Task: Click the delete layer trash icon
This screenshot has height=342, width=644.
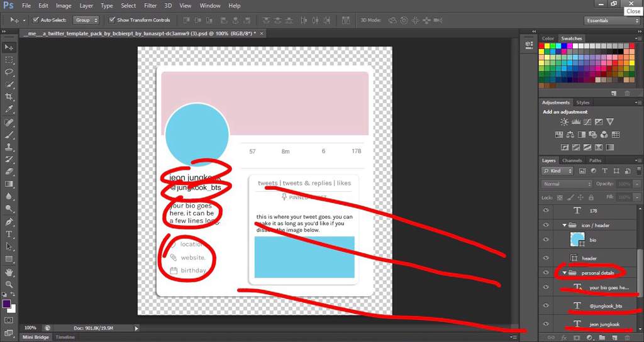Action: point(627,337)
